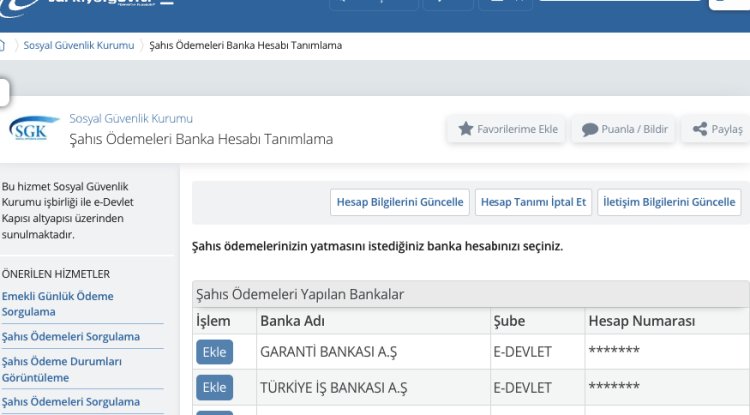Screen dimensions: 750x415
Task: Click the breadcrumb text Şahıs Ödemeleri Banka Hesabı Tanımlama
Action: 245,45
